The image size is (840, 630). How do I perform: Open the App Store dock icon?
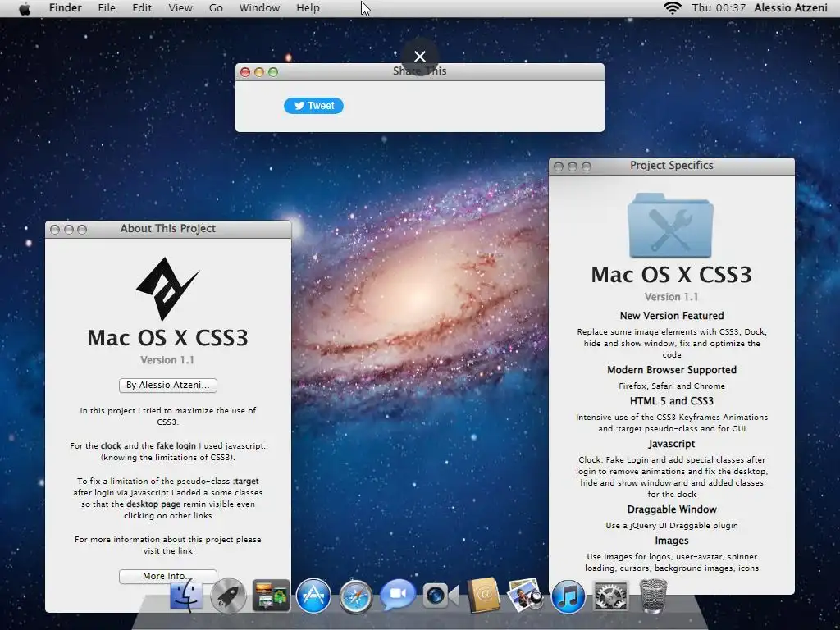click(313, 596)
